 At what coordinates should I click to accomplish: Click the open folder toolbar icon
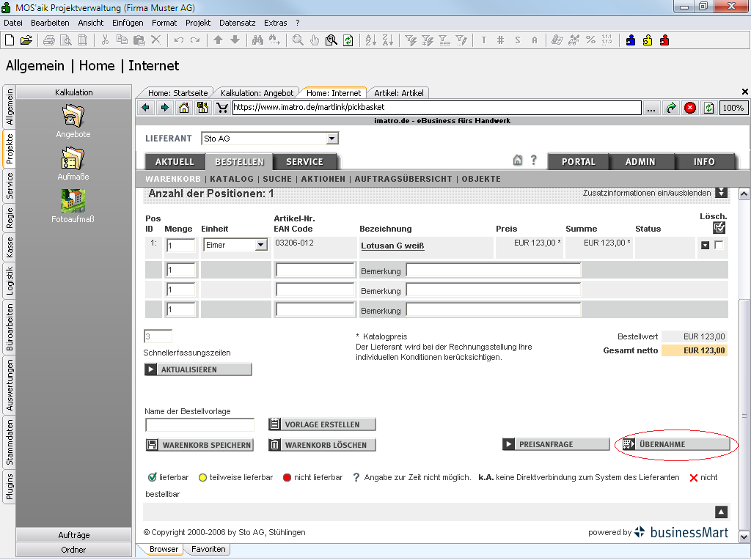26,40
